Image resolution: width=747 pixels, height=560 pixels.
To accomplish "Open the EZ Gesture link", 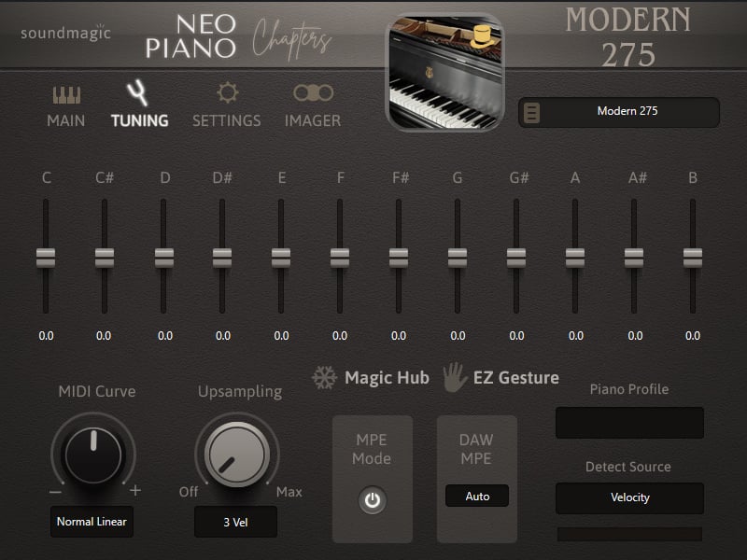I will click(x=516, y=378).
